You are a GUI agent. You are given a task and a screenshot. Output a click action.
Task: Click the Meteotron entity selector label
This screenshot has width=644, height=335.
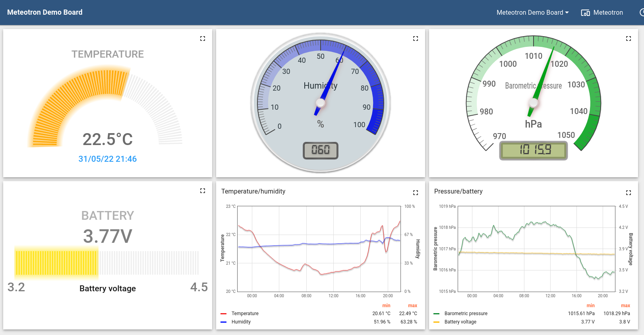[x=608, y=13]
